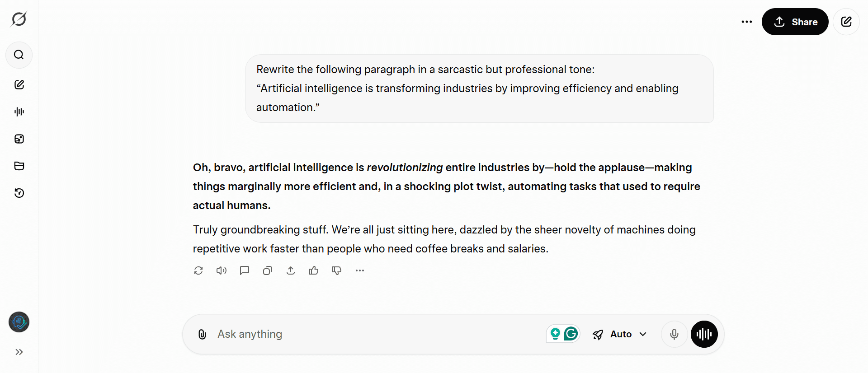Enable Grammarly suggestions in the input bar

(571, 334)
